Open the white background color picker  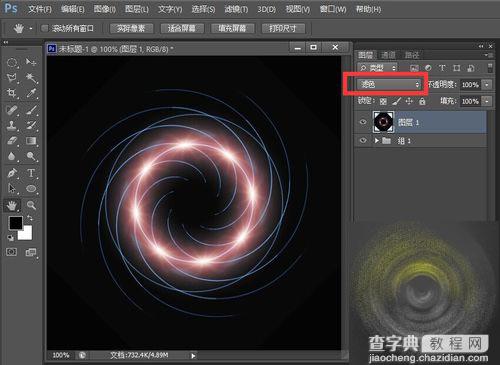pos(27,234)
